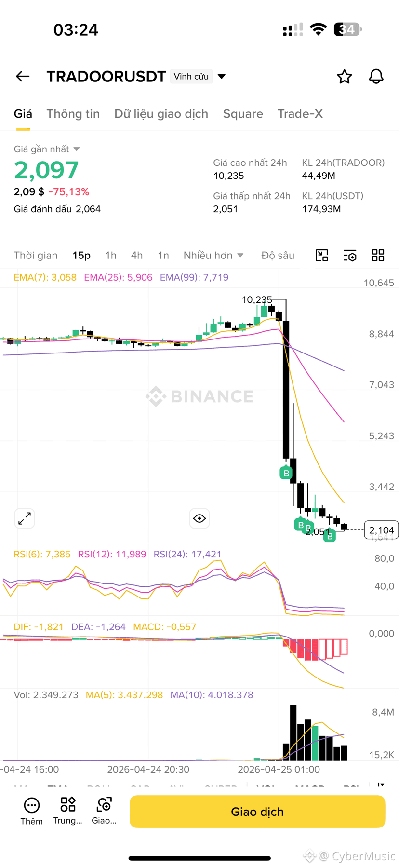The height and width of the screenshot is (868, 399).
Task: Toggle the eye visibility icon on chart
Action: click(x=199, y=518)
